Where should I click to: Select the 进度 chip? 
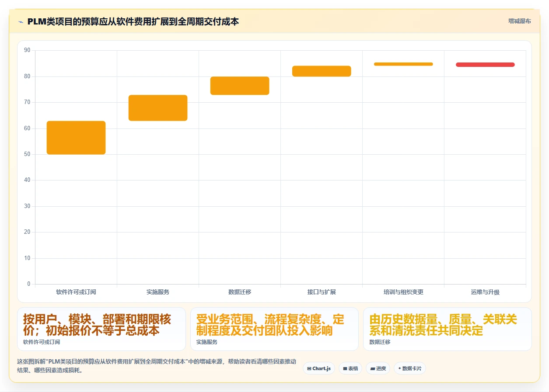378,368
